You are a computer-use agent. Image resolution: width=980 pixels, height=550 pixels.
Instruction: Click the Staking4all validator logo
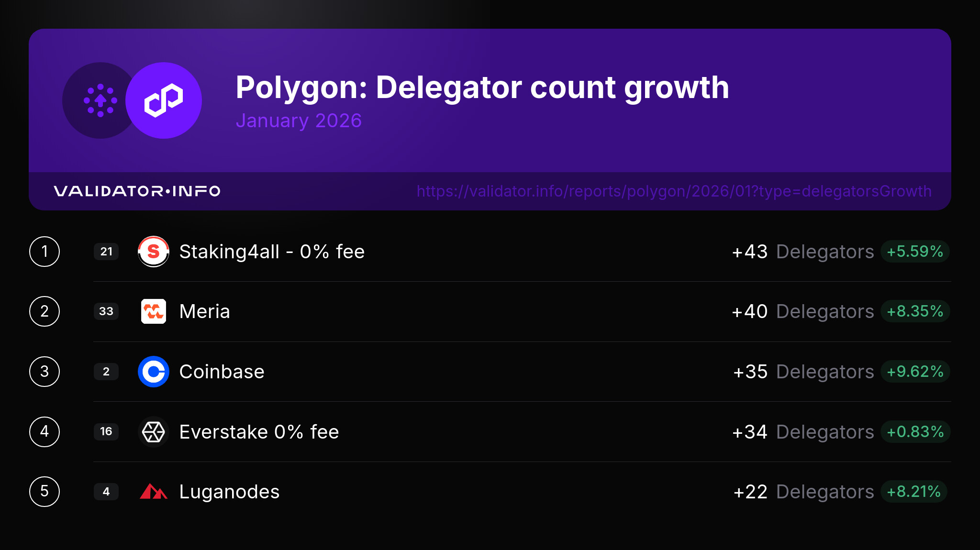[x=153, y=252]
